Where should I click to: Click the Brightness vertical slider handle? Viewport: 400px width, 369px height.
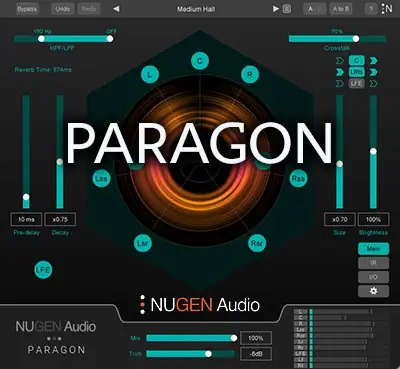pyautogui.click(x=373, y=151)
